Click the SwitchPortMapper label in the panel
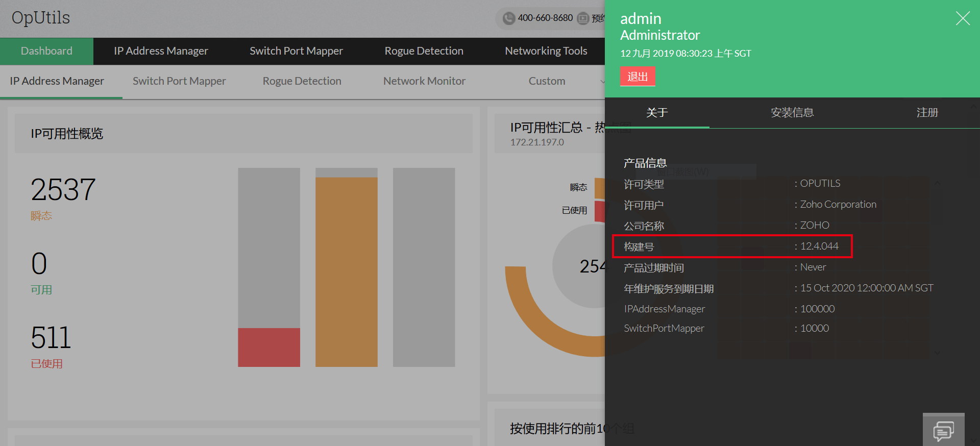This screenshot has width=980, height=446. [x=664, y=329]
